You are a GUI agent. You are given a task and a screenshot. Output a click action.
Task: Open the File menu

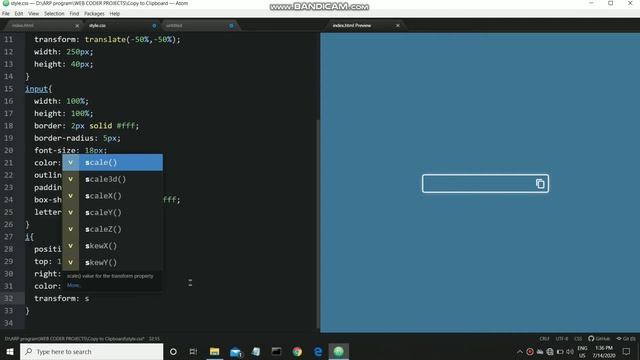(6, 13)
